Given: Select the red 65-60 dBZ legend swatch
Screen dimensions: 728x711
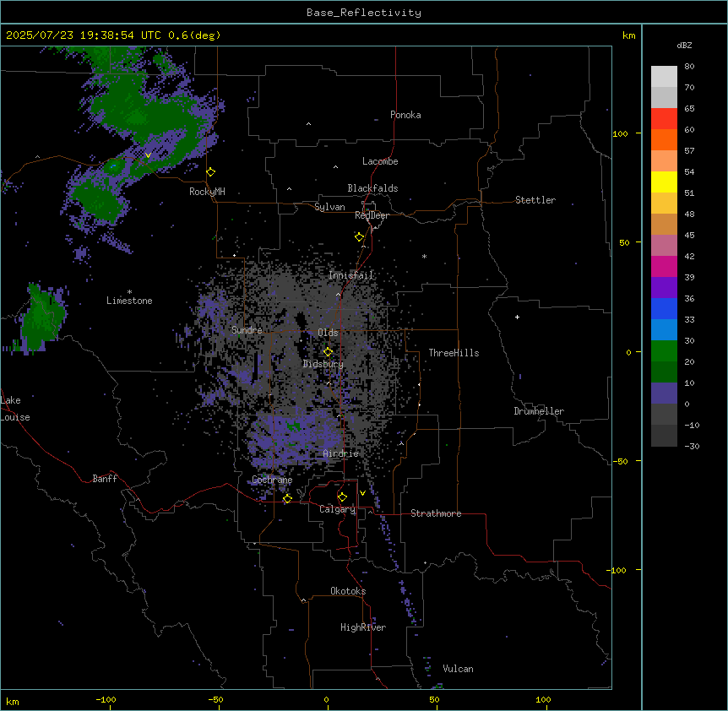Looking at the screenshot, I should (664, 119).
